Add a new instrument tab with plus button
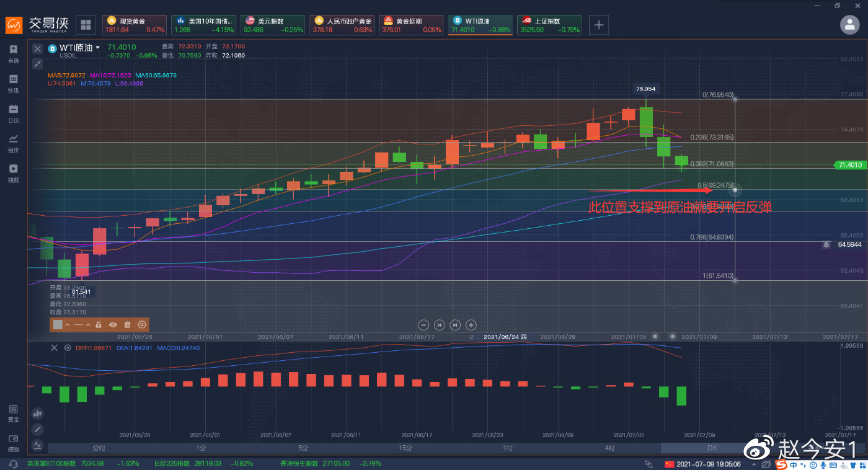868x470 pixels. click(x=599, y=25)
